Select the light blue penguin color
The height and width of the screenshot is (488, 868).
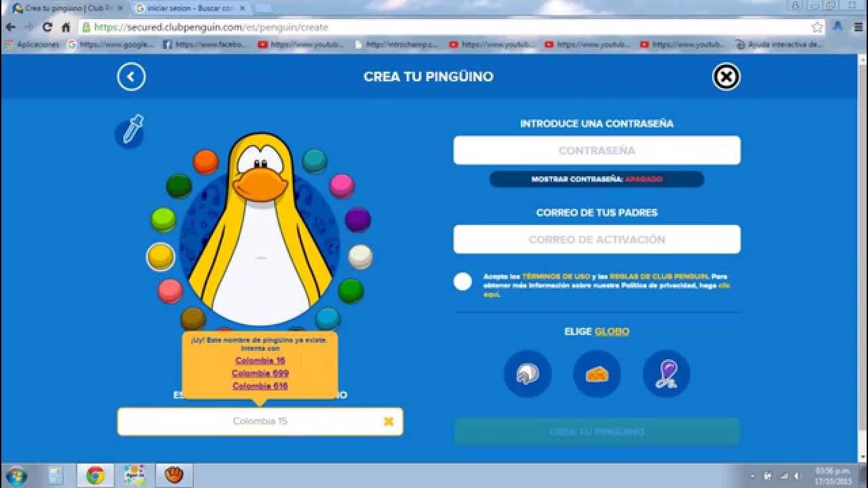(x=328, y=319)
